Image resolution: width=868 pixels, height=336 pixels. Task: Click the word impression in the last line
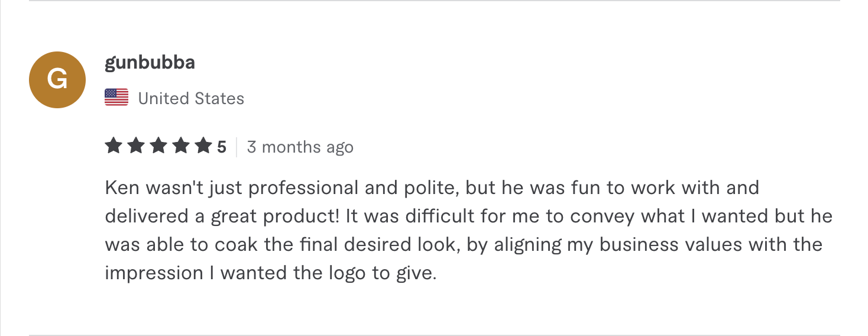154,273
